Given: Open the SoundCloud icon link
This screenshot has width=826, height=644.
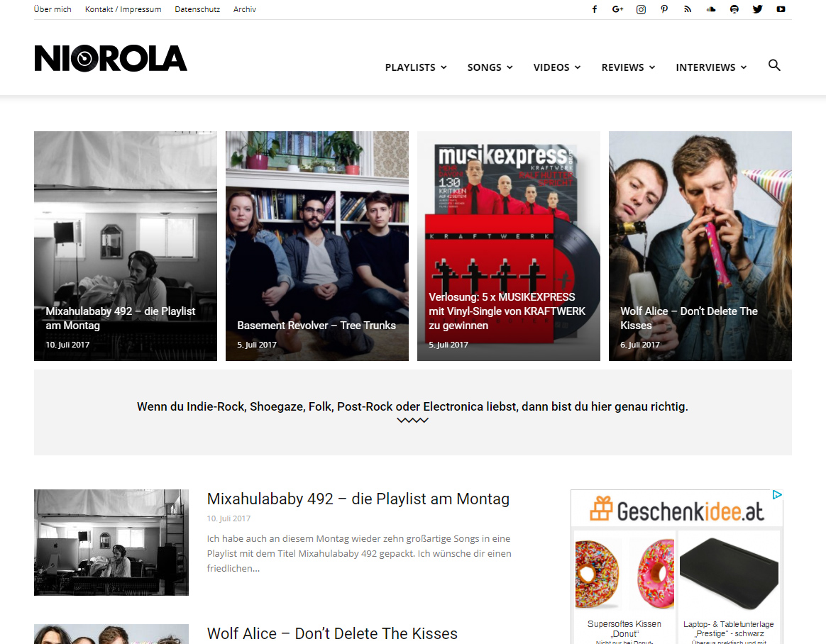Looking at the screenshot, I should (x=711, y=9).
